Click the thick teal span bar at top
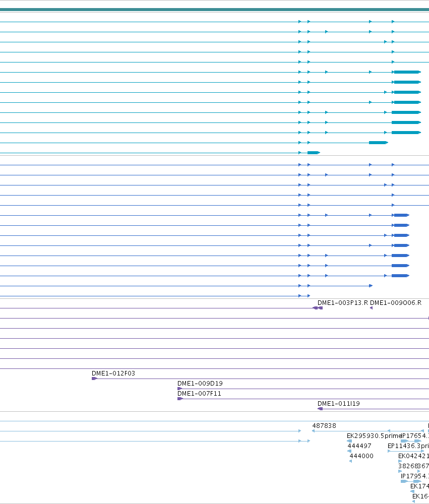 click(215, 10)
